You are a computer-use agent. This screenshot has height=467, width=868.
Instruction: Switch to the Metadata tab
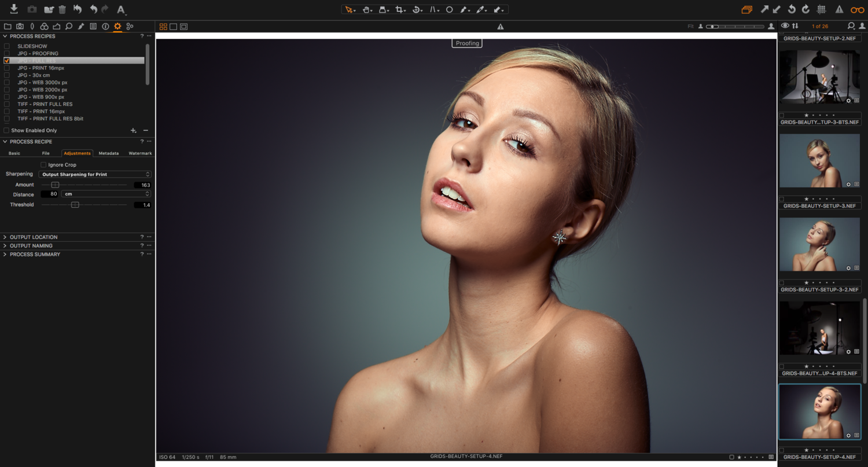pos(109,153)
